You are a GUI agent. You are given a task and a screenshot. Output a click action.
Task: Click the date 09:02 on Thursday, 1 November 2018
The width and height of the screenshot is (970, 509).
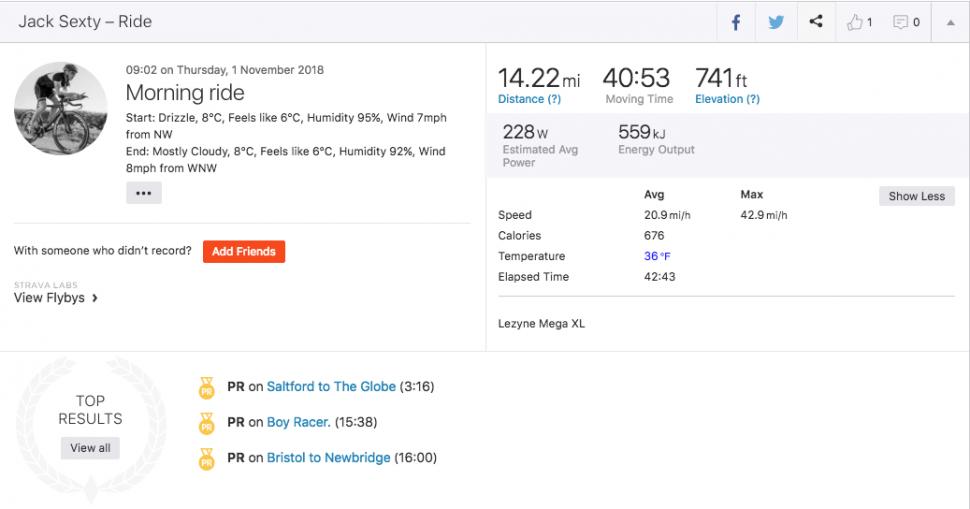pyautogui.click(x=225, y=70)
